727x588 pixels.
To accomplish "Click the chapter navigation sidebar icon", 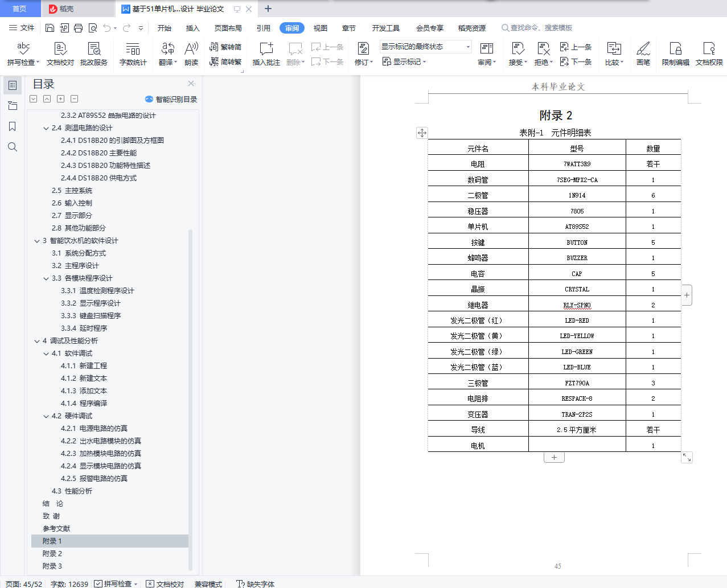I will tap(13, 106).
